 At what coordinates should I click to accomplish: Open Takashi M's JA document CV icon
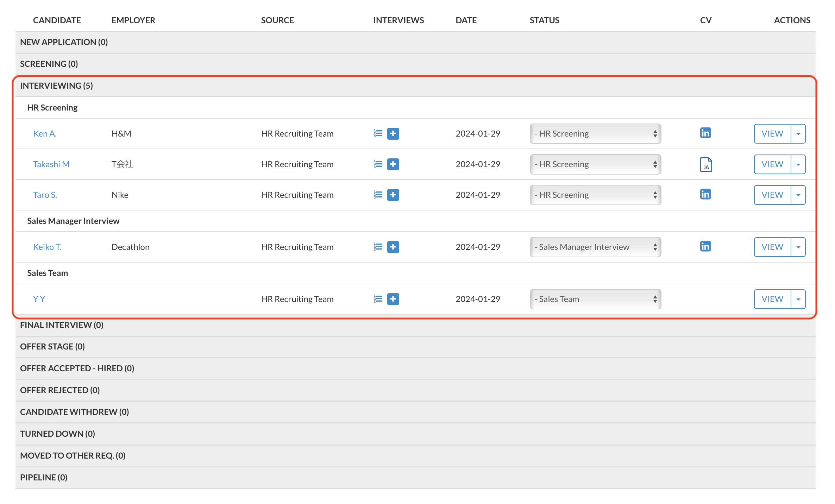click(705, 164)
